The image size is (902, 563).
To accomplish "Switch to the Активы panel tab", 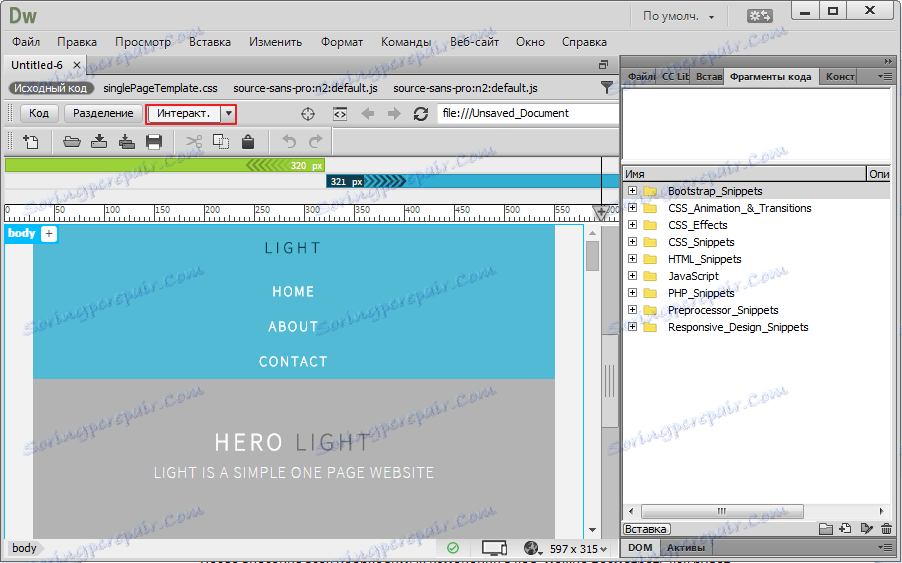I will point(686,547).
